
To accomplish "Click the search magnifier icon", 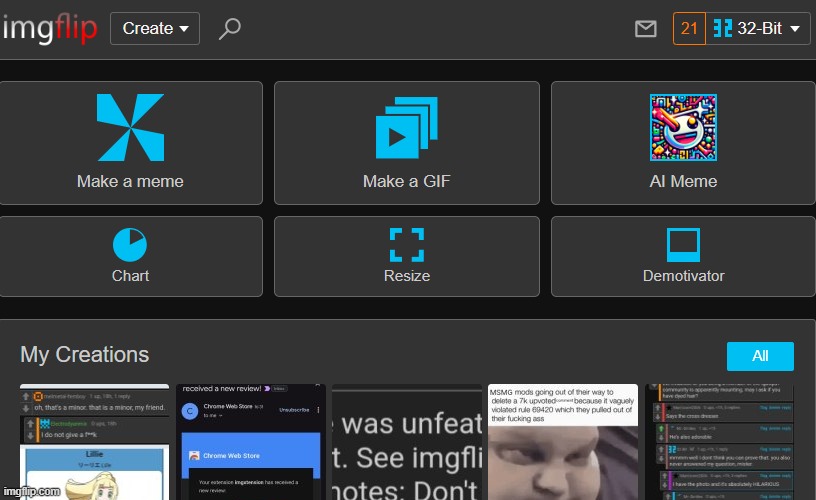I will pyautogui.click(x=230, y=29).
